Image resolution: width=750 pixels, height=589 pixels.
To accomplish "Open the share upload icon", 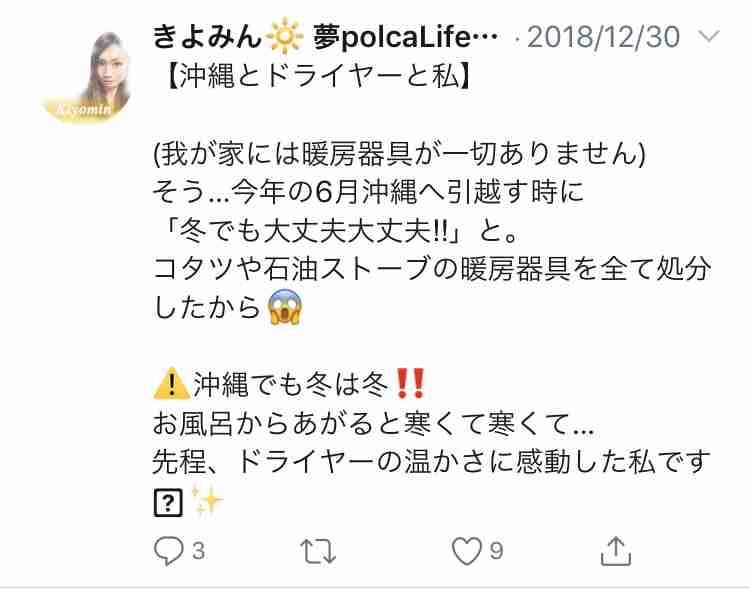I will tap(616, 551).
